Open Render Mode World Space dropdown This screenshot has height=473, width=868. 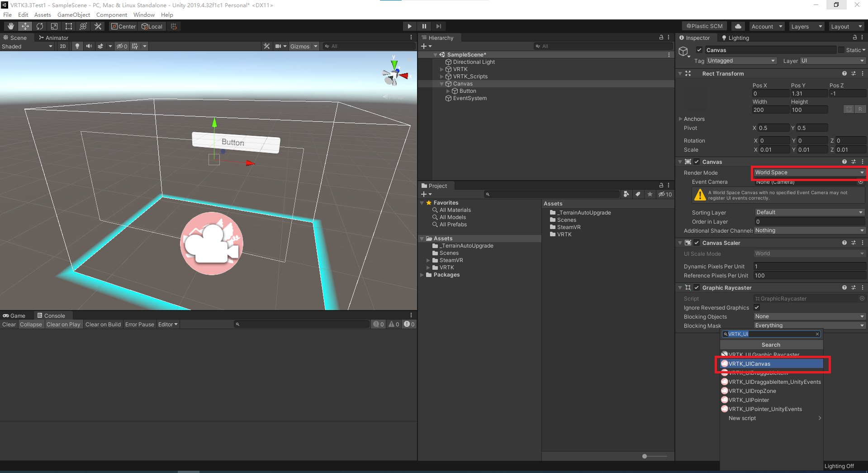(809, 172)
